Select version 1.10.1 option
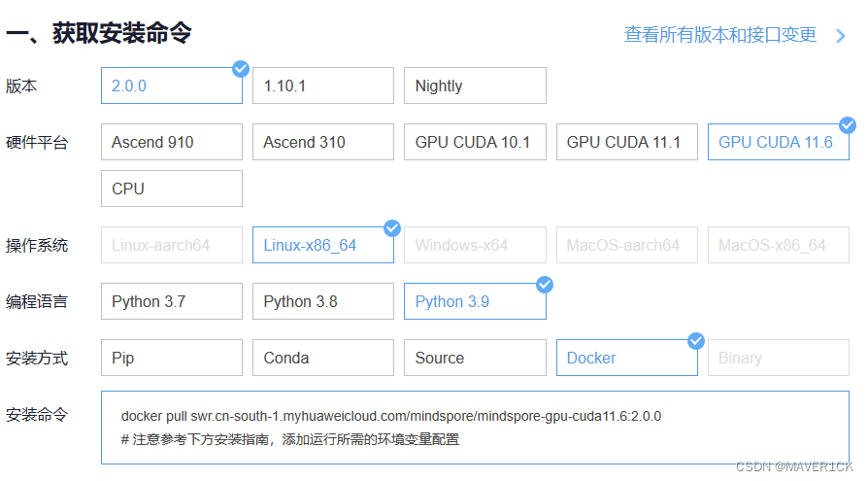The image size is (868, 481). pyautogui.click(x=323, y=86)
